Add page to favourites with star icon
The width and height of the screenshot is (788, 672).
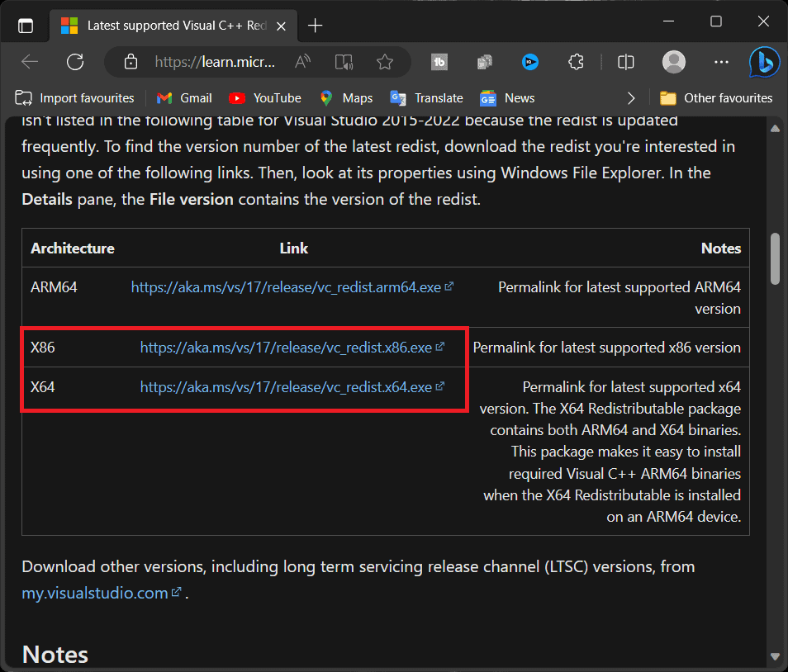click(384, 62)
